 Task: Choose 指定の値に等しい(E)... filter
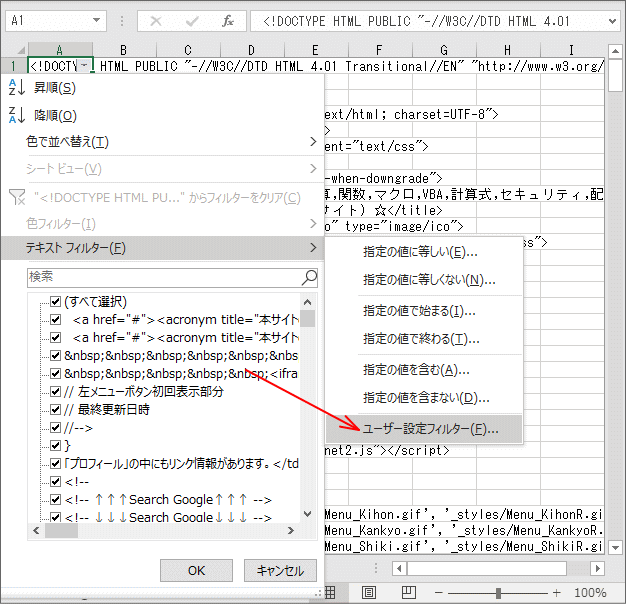[x=424, y=252]
